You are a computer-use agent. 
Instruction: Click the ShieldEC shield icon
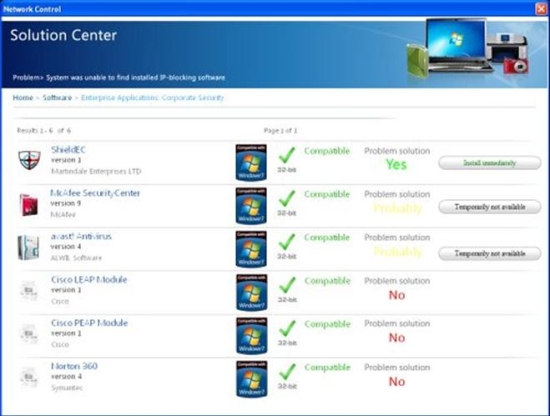pyautogui.click(x=29, y=160)
